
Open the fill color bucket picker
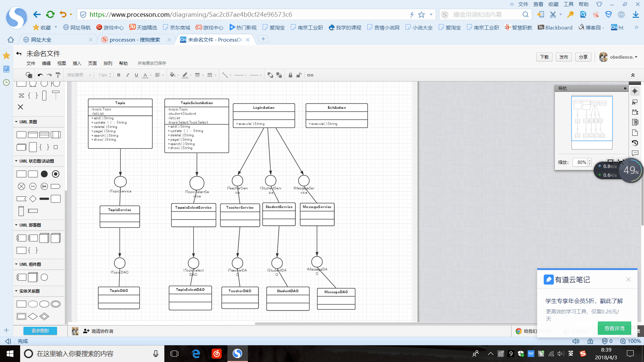(174, 75)
